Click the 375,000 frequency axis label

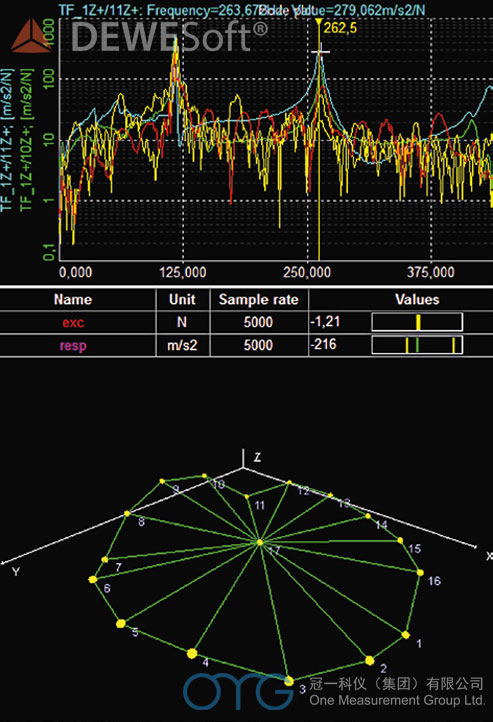point(431,273)
